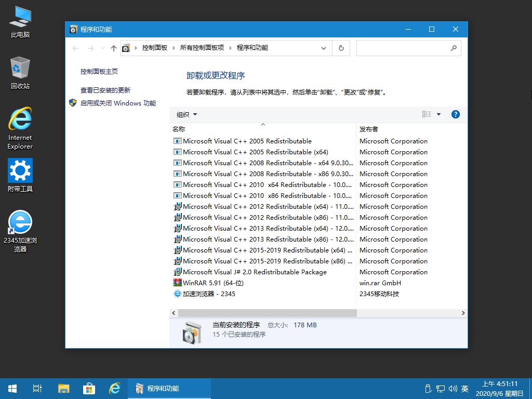
Task: Expand the chevron after 控制面板 breadcrumb
Action: [174, 48]
